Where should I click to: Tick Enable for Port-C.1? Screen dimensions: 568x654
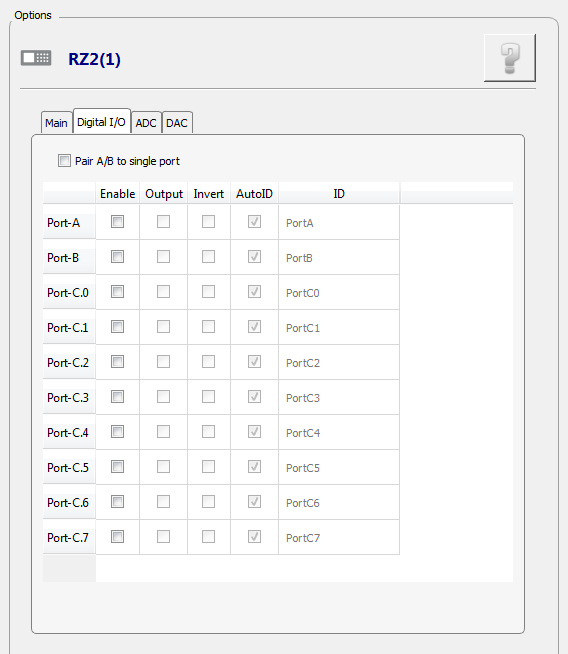pos(118,327)
